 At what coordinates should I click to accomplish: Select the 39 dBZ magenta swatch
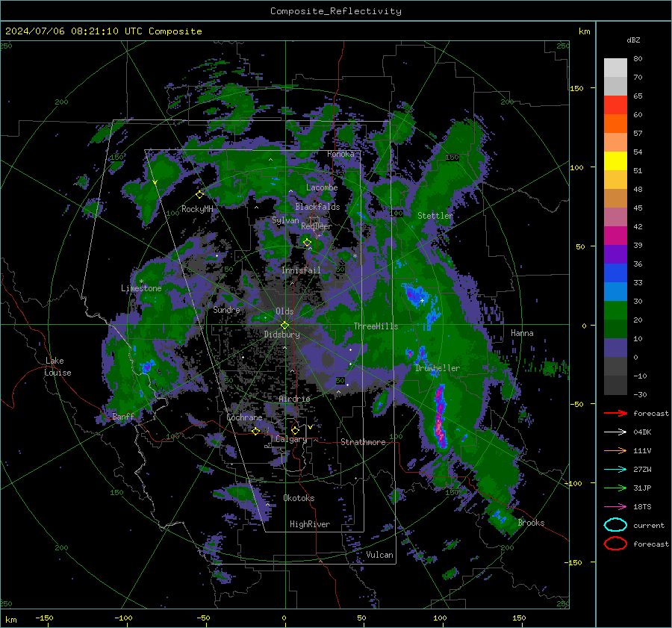pyautogui.click(x=615, y=236)
